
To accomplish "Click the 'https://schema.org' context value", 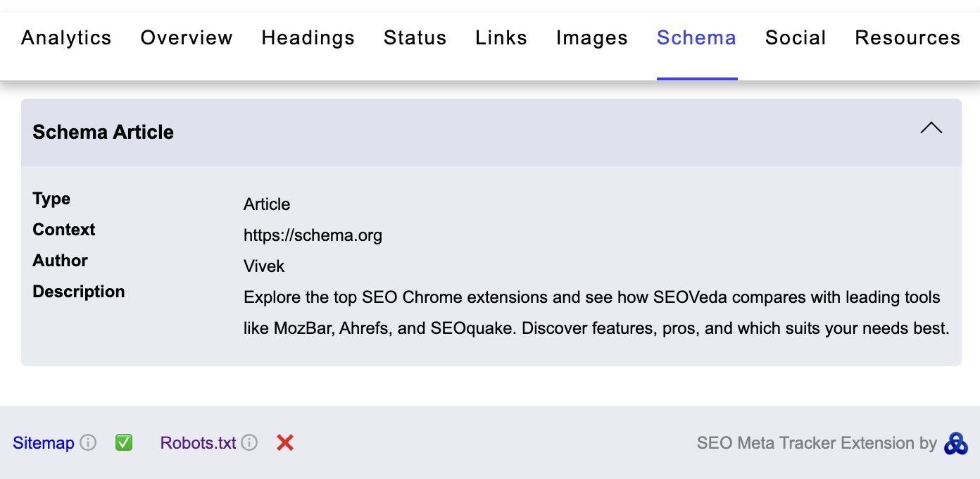I will tap(313, 235).
